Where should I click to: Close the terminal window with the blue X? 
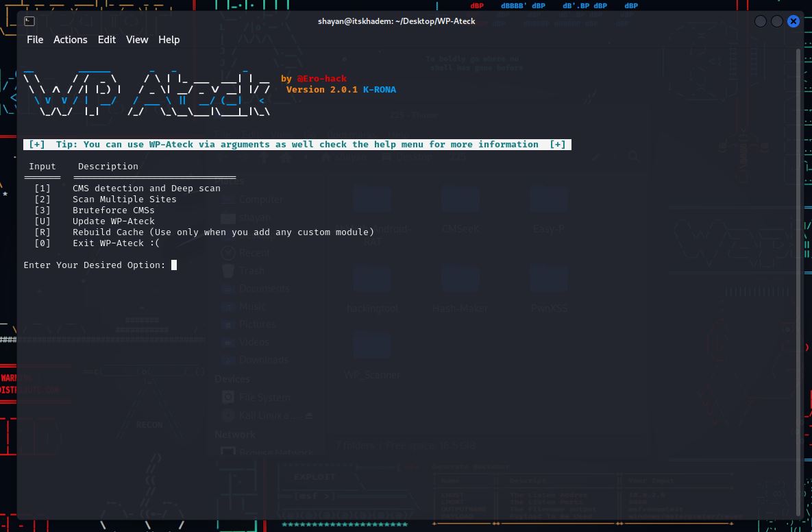(x=793, y=21)
